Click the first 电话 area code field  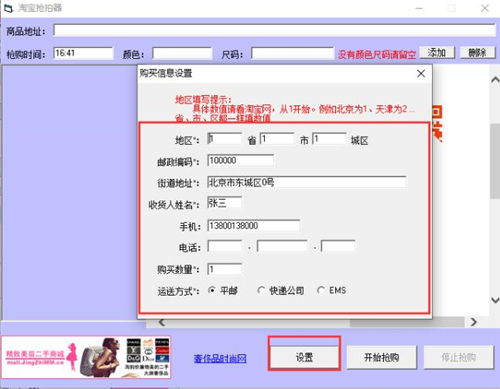225,246
